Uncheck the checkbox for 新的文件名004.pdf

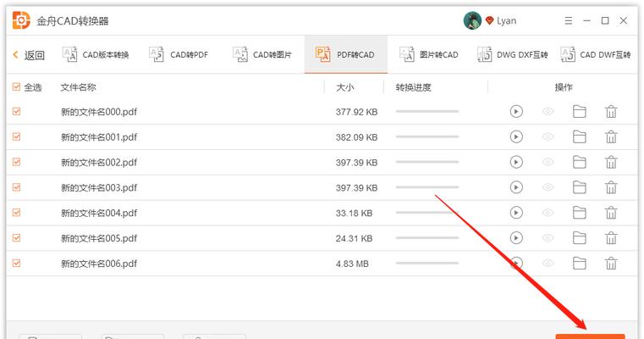click(x=16, y=213)
